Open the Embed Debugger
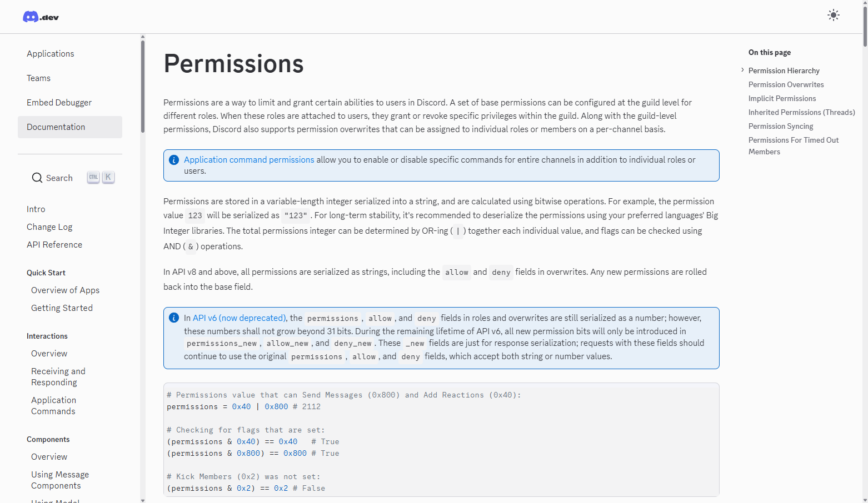Viewport: 868px width, 503px height. coord(59,102)
